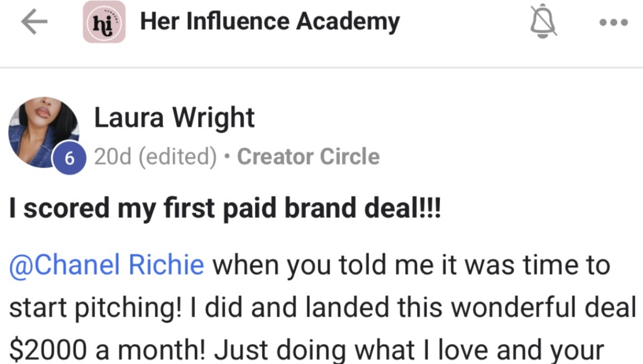Tap the pink 'hi' academy logo

pyautogui.click(x=104, y=22)
